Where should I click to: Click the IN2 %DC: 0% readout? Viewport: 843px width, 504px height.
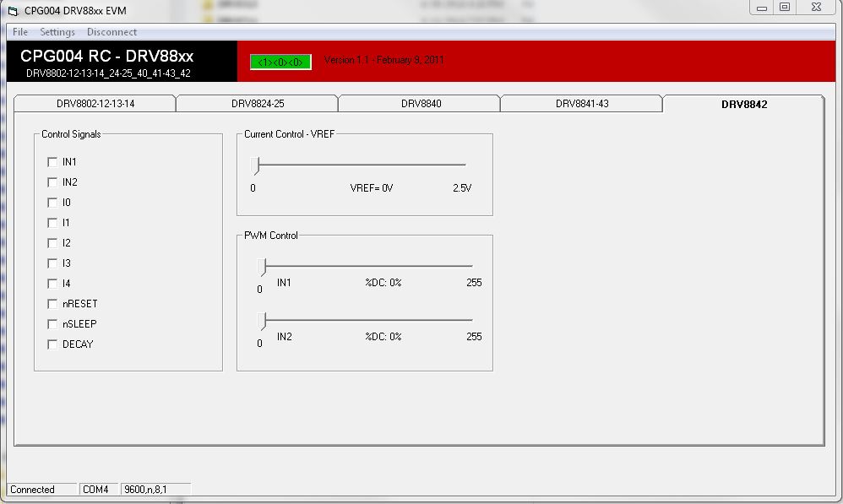pyautogui.click(x=383, y=337)
